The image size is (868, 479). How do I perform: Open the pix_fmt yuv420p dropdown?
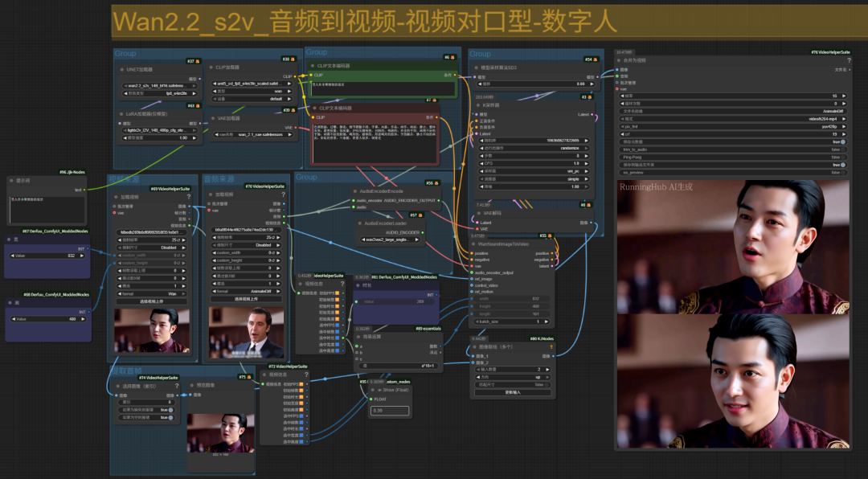(733, 127)
